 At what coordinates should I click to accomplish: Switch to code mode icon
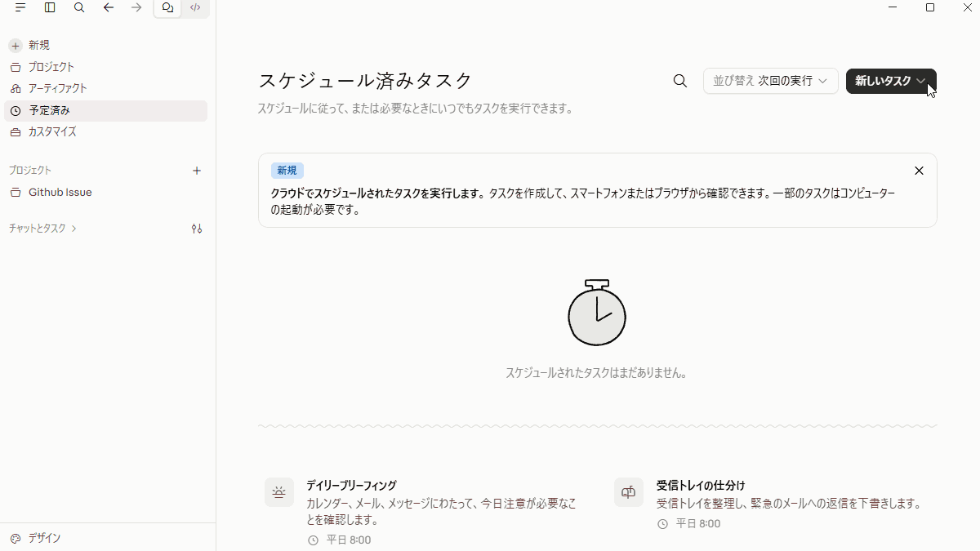click(x=195, y=7)
